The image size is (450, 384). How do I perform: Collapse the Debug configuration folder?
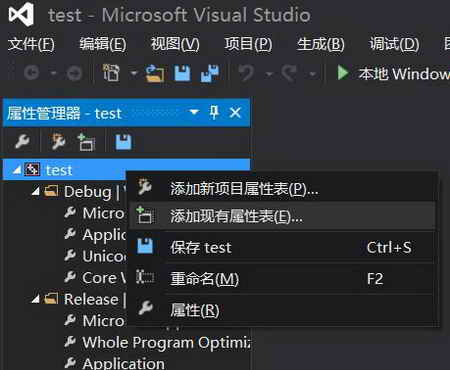tap(36, 191)
